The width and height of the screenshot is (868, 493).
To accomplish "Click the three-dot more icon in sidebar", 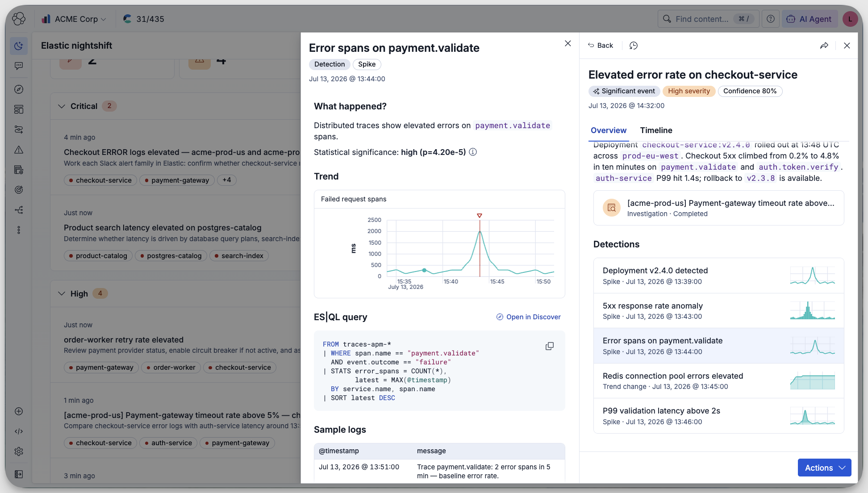I will (x=19, y=230).
